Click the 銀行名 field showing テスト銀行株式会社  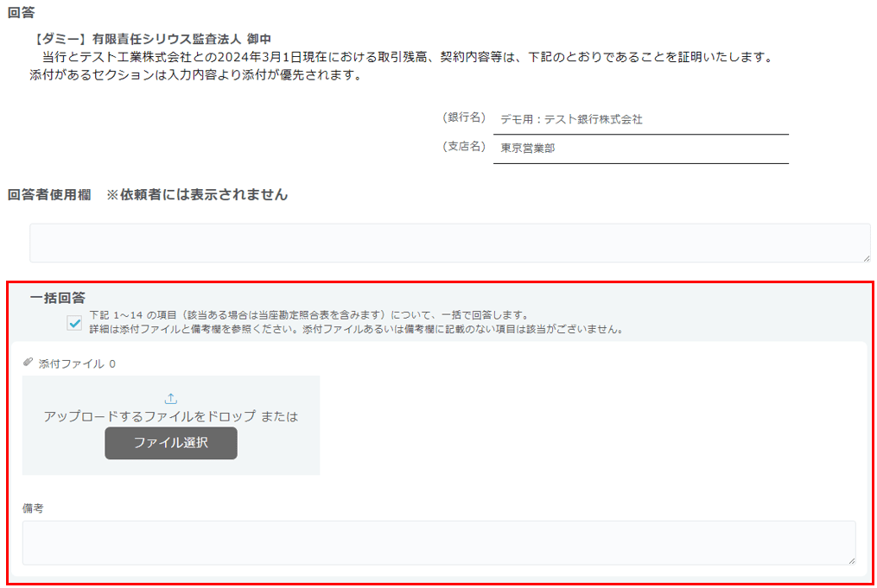pos(639,120)
